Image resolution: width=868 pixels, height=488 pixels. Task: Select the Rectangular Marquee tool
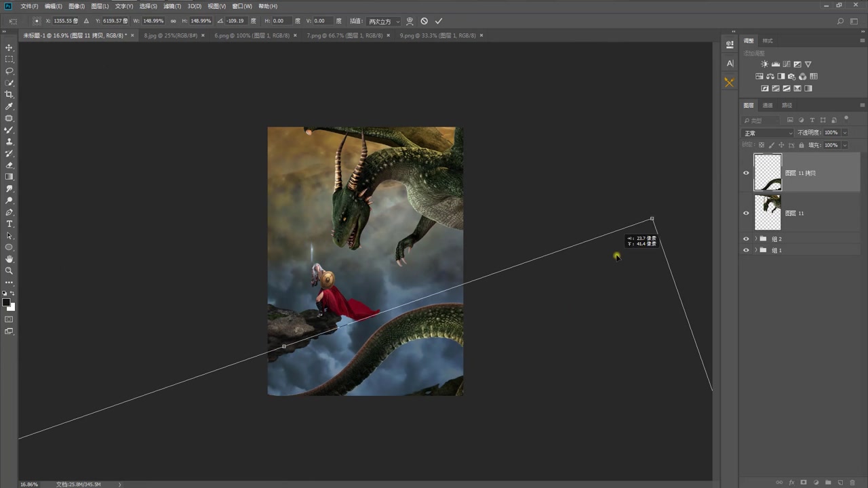tap(9, 60)
